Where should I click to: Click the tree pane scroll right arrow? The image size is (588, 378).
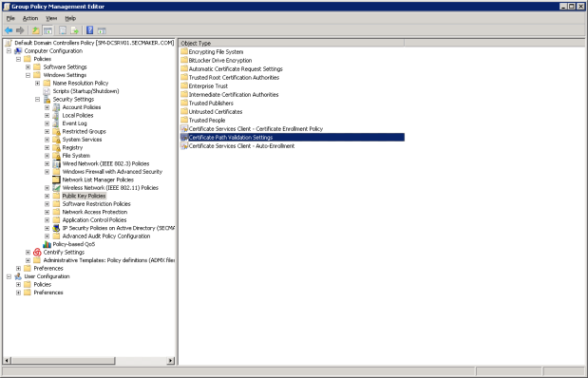pyautogui.click(x=171, y=361)
